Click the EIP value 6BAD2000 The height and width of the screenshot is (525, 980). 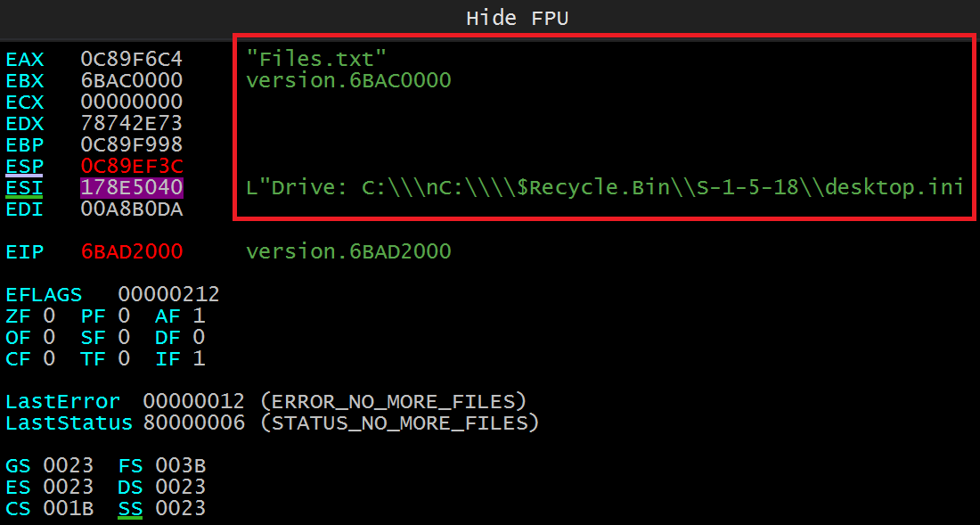(131, 252)
